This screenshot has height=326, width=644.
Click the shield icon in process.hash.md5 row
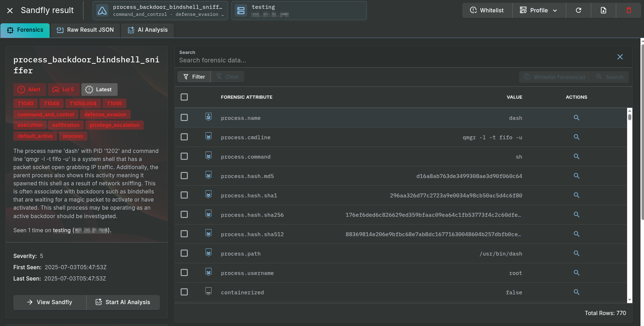coord(208,175)
